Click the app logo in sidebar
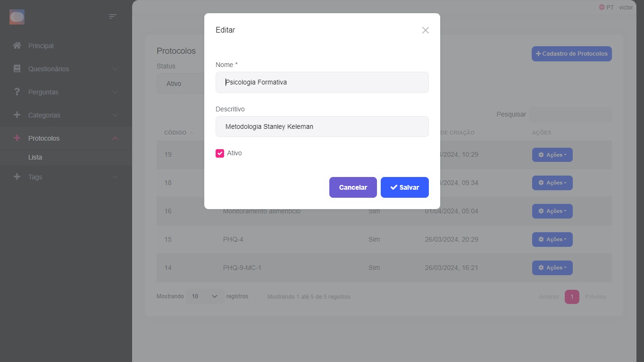The height and width of the screenshot is (362, 644). point(17,17)
